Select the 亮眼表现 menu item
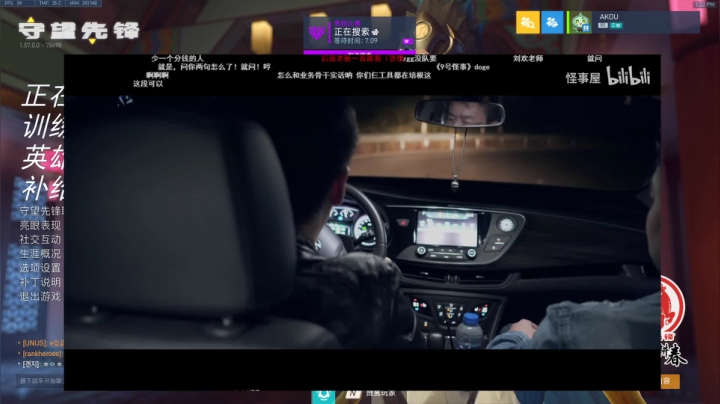This screenshot has width=720, height=404. pos(40,225)
